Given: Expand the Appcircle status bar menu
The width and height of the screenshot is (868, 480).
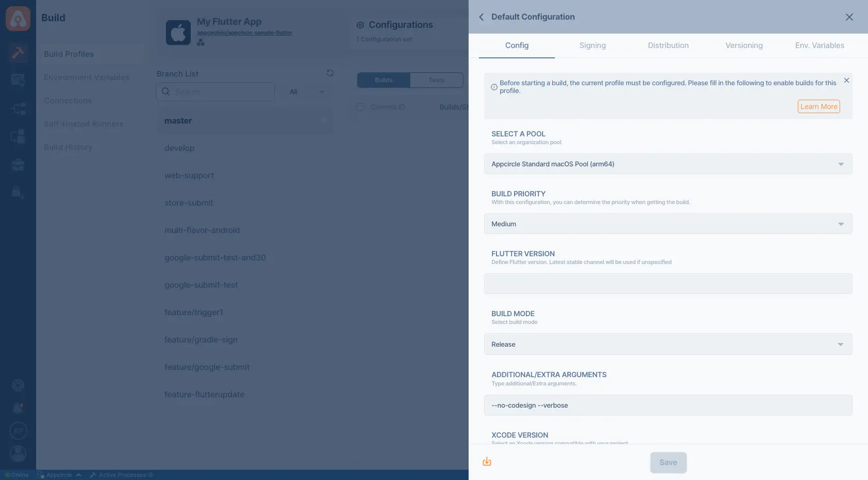Looking at the screenshot, I should point(59,475).
